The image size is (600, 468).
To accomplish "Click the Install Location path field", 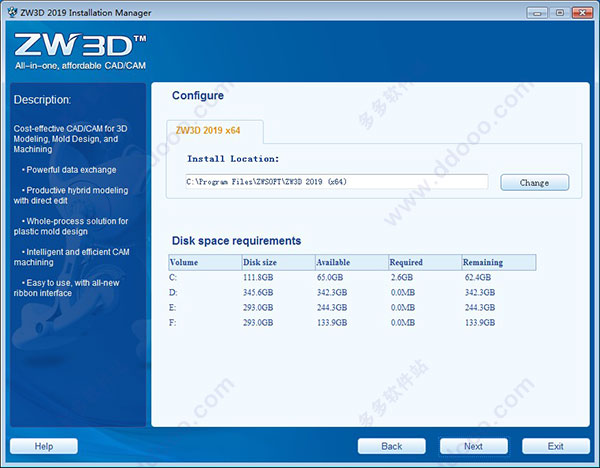I will point(337,182).
